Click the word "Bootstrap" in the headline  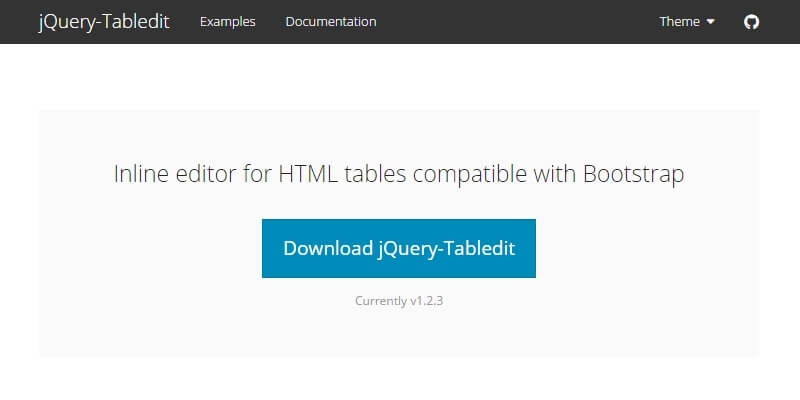click(635, 174)
